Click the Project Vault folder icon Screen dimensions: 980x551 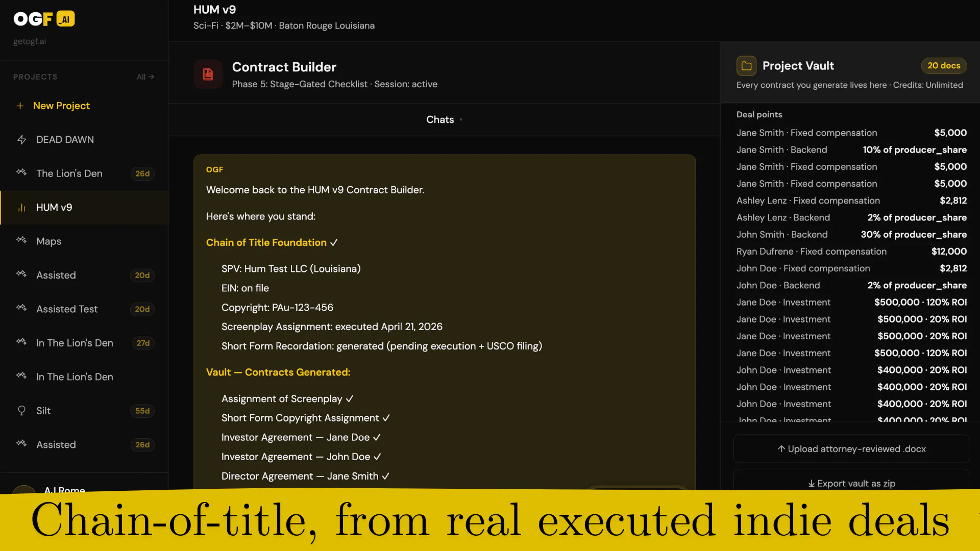(746, 66)
